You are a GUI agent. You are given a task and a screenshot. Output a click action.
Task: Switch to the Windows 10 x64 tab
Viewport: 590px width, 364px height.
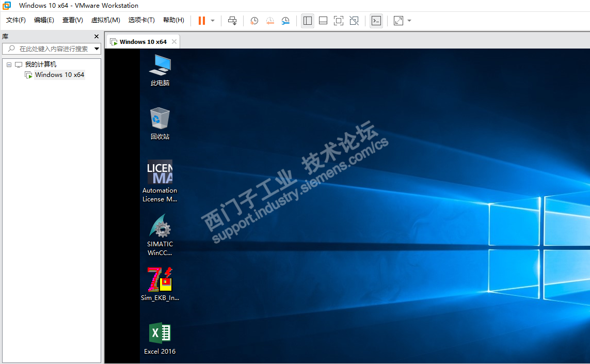click(x=143, y=42)
